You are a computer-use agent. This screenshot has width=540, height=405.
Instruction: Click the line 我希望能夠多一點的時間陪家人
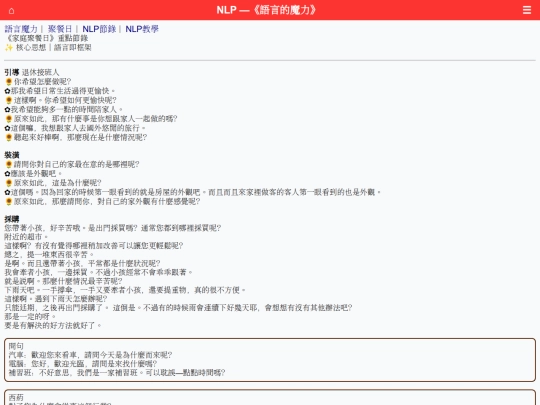[66, 110]
